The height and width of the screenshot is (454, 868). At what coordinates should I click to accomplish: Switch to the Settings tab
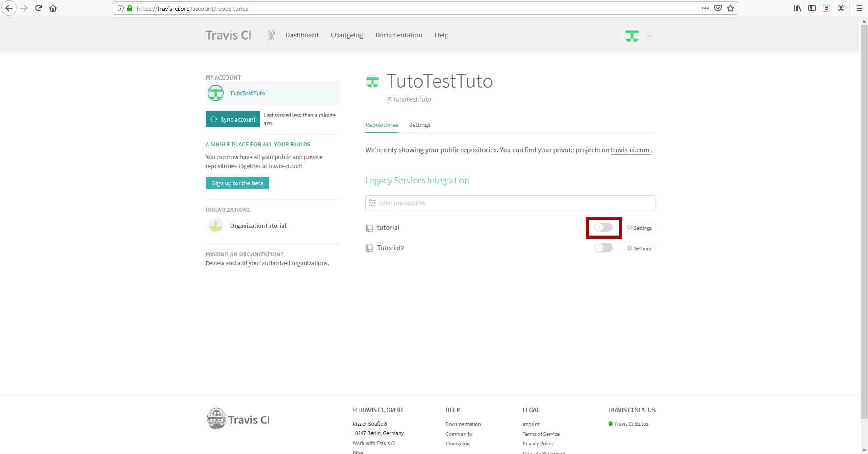click(x=419, y=125)
